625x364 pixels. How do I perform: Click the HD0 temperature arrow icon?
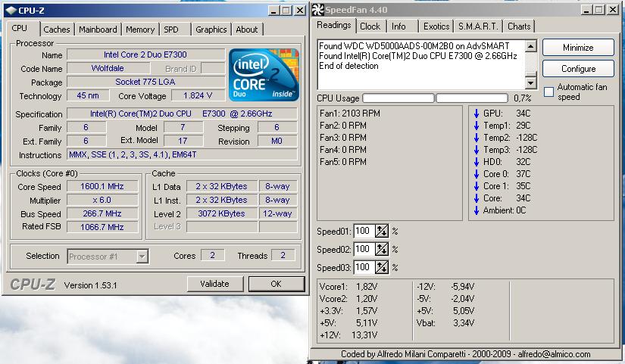477,162
